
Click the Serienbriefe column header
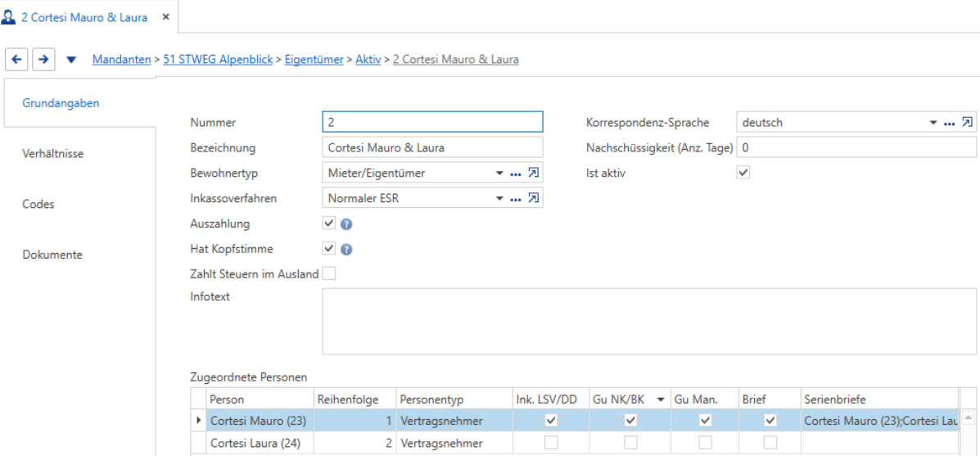click(878, 399)
